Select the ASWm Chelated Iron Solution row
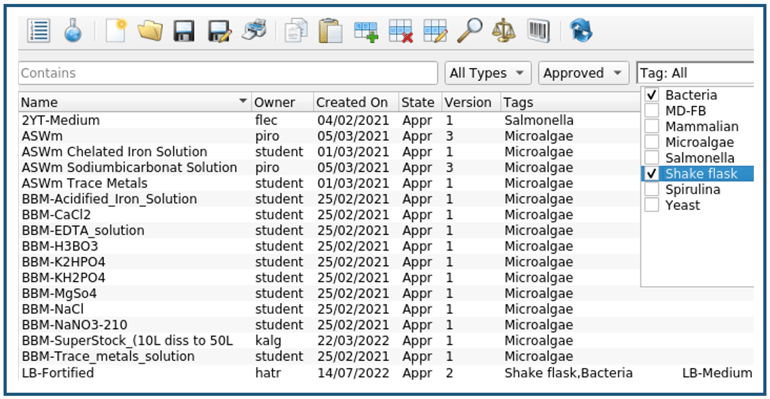The width and height of the screenshot is (770, 399). point(329,152)
